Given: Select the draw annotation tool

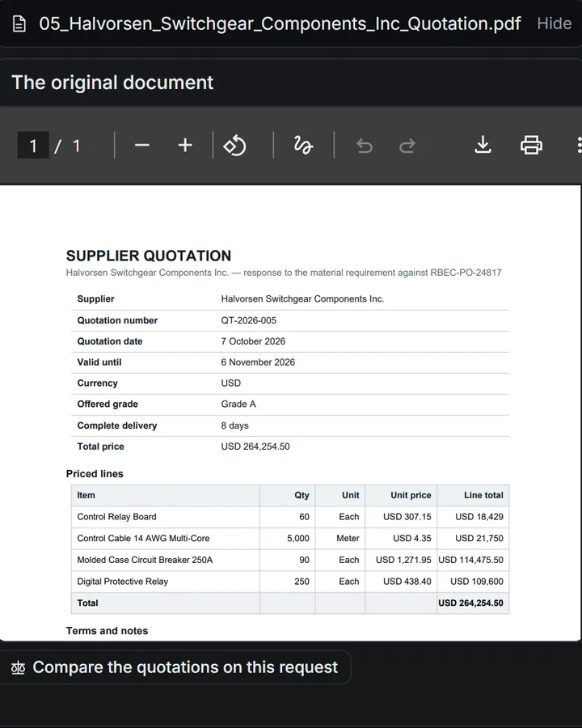Looking at the screenshot, I should [x=303, y=146].
